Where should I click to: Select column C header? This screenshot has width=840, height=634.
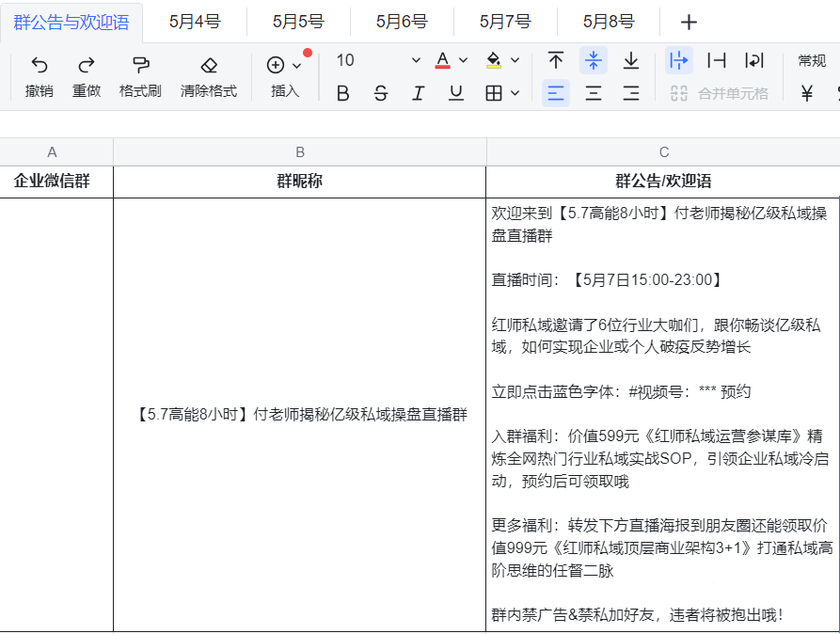coord(663,152)
